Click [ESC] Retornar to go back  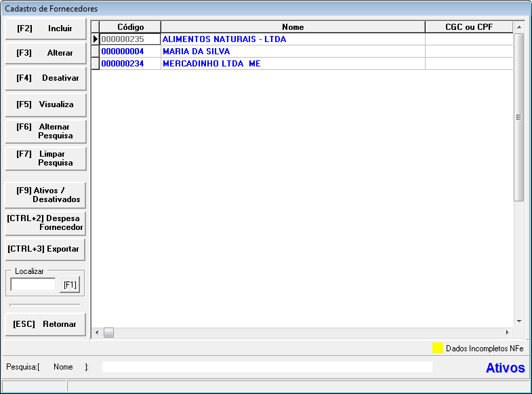(45, 324)
